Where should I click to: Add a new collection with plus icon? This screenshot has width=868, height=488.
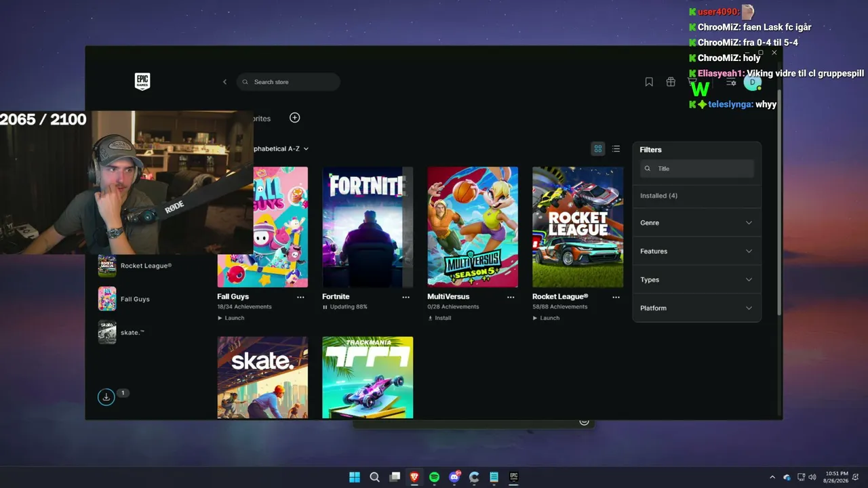pos(294,118)
